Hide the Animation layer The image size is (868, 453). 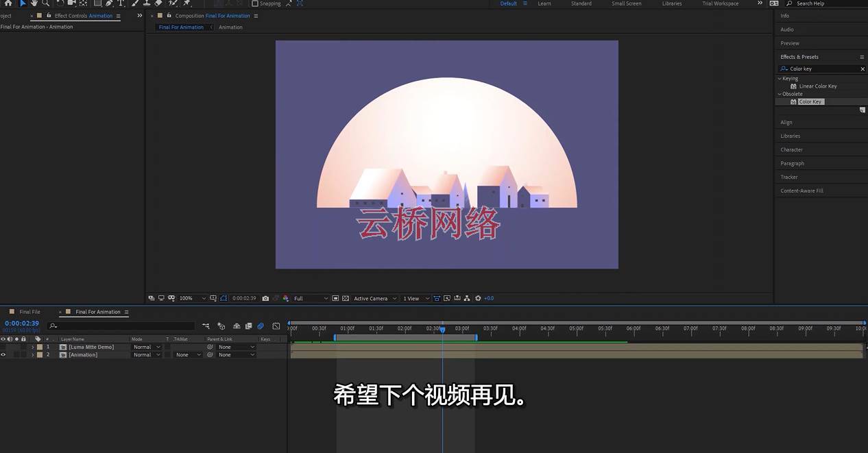(3, 355)
